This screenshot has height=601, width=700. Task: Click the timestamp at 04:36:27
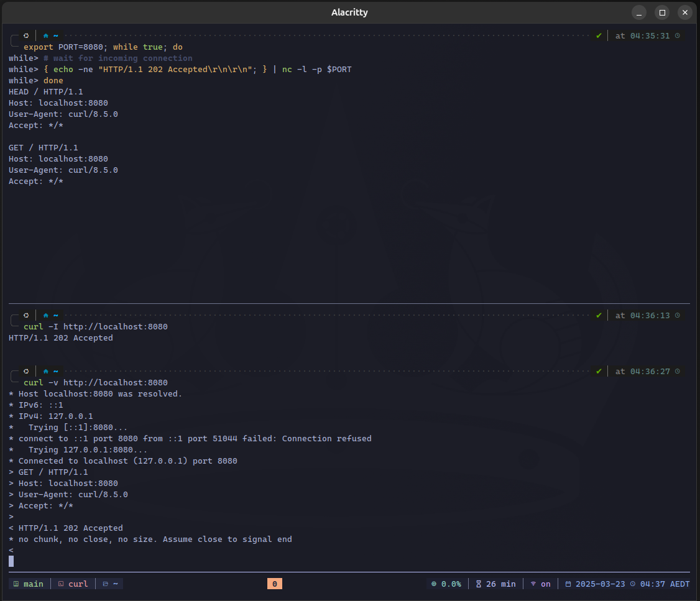click(x=650, y=371)
